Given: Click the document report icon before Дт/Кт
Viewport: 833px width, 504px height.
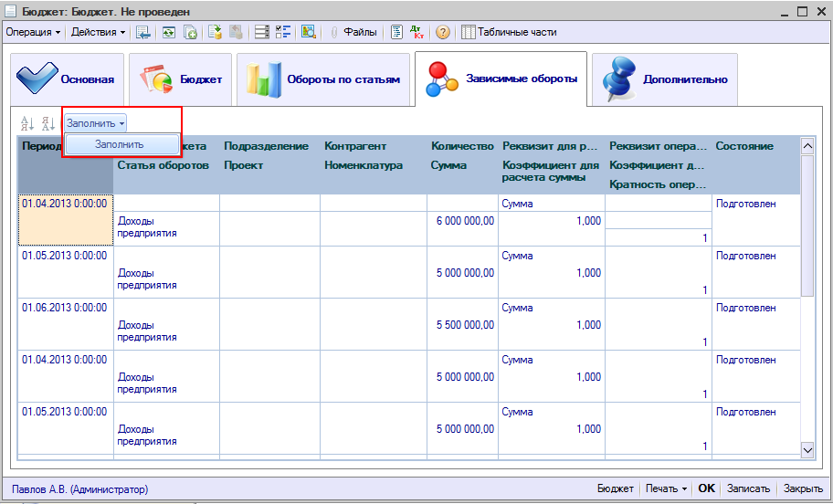Looking at the screenshot, I should 397,32.
